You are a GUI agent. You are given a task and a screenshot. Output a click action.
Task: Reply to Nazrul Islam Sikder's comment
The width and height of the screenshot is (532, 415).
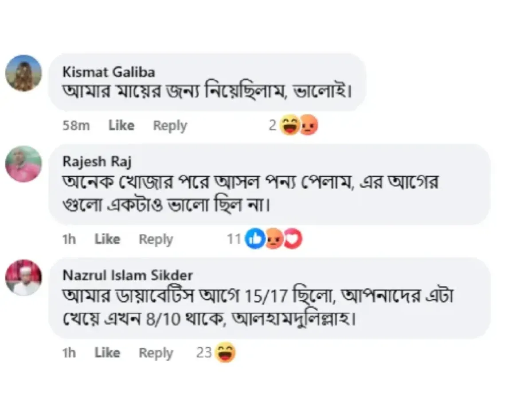(156, 353)
